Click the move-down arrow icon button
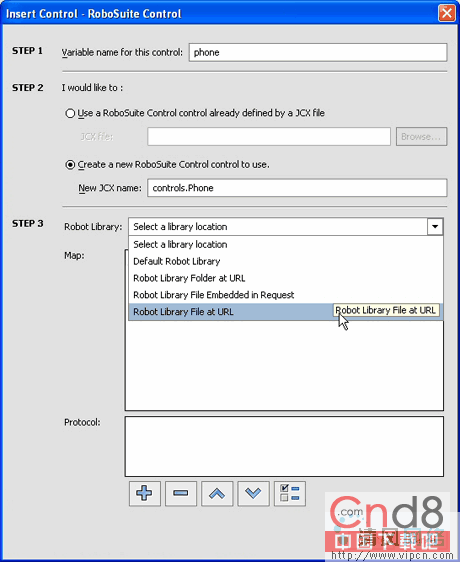 coord(253,494)
